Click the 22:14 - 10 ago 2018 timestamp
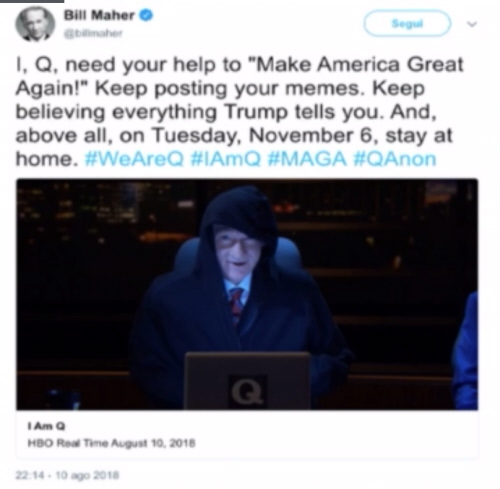This screenshot has height=489, width=500. coord(67,475)
